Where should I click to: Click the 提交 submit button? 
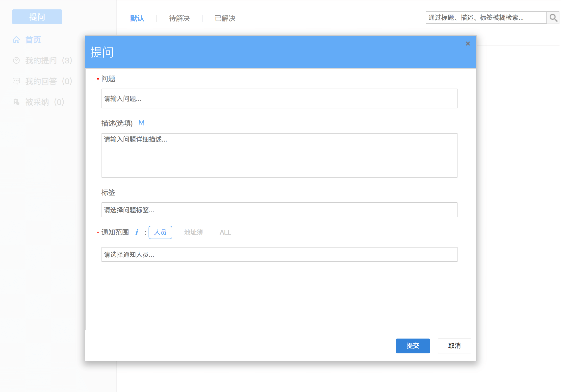click(413, 346)
